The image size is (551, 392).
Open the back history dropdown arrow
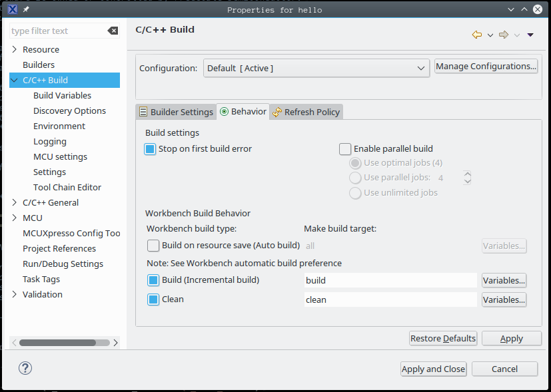490,35
